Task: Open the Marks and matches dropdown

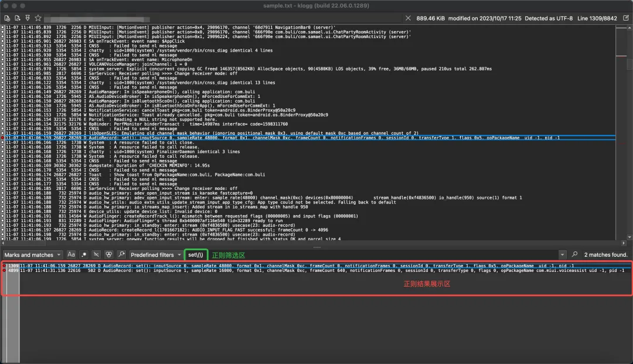Action: [32, 254]
